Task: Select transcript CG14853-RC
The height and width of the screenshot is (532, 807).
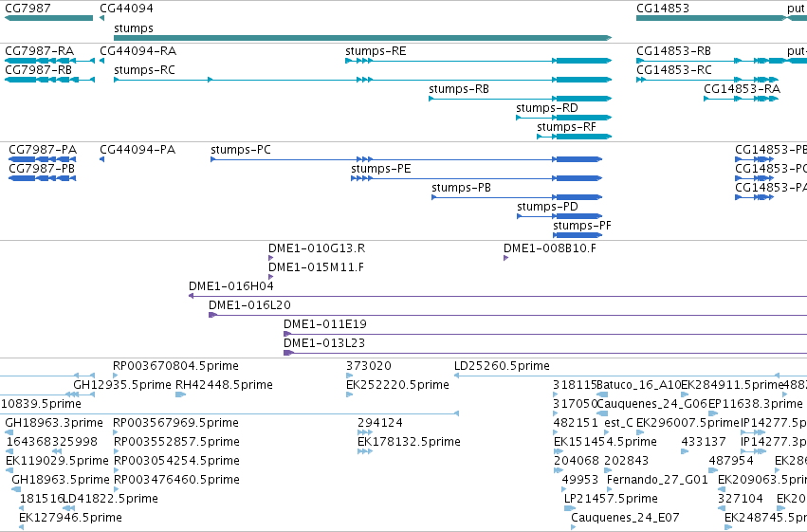Action: pyautogui.click(x=707, y=80)
